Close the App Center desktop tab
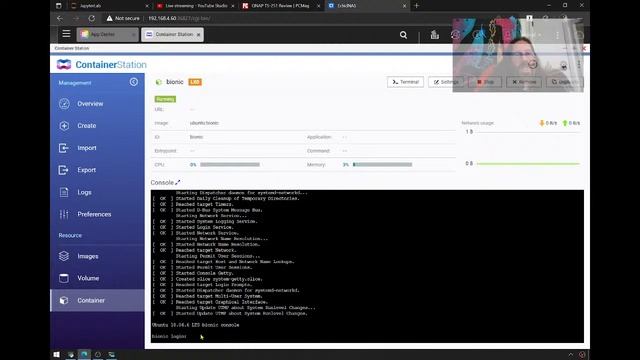Image resolution: width=640 pixels, height=360 pixels. click(x=133, y=35)
